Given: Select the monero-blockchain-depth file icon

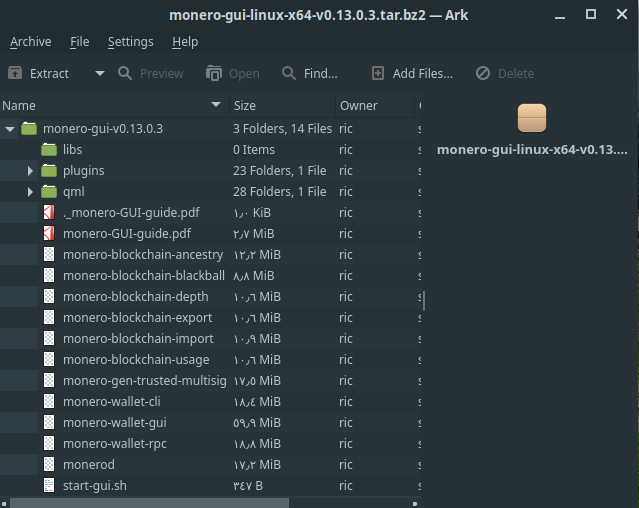Looking at the screenshot, I should click(x=49, y=297).
